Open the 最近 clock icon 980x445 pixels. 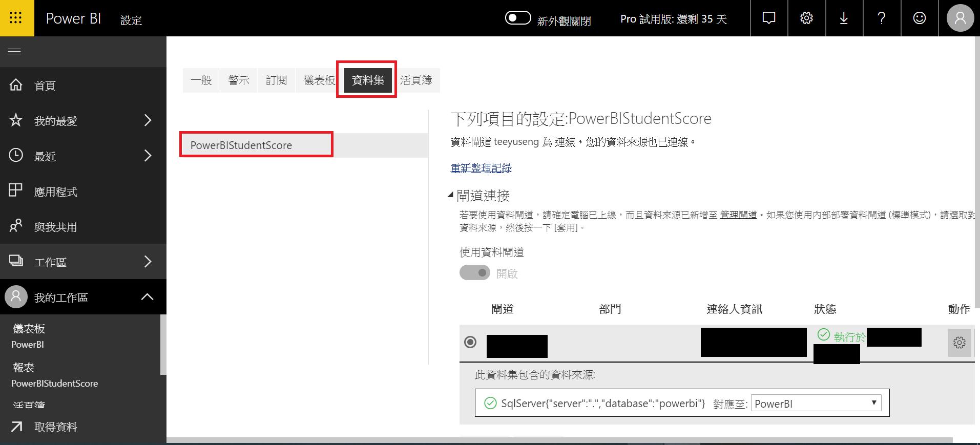(x=16, y=156)
